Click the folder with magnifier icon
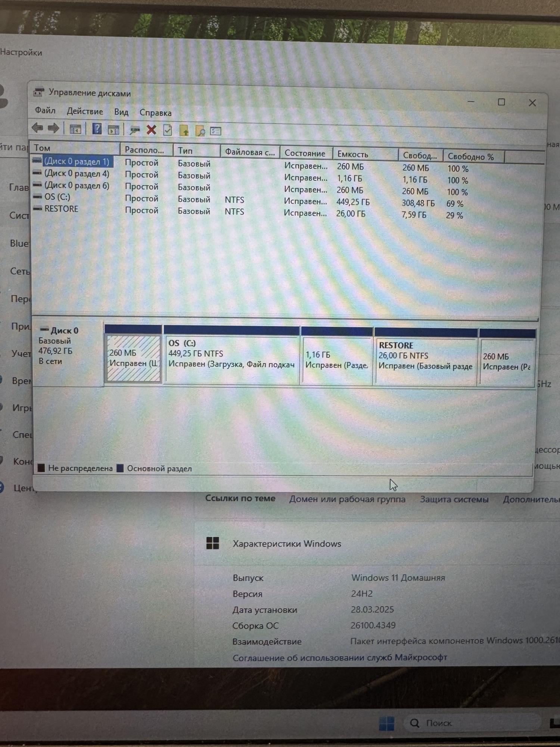Screen dimensions: 560x747 pos(200,131)
